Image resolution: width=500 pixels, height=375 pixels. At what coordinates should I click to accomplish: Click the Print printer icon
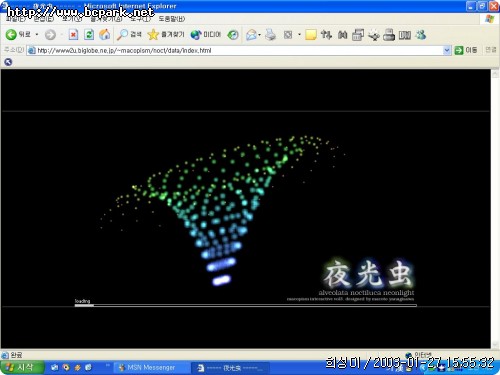click(x=270, y=34)
